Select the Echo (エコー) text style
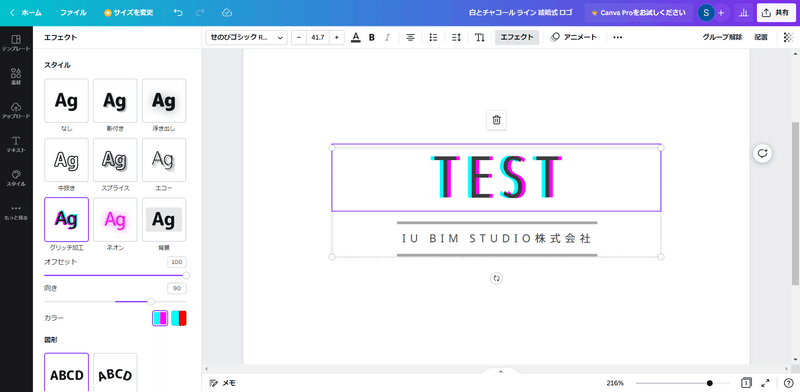The height and width of the screenshot is (392, 800). (164, 160)
